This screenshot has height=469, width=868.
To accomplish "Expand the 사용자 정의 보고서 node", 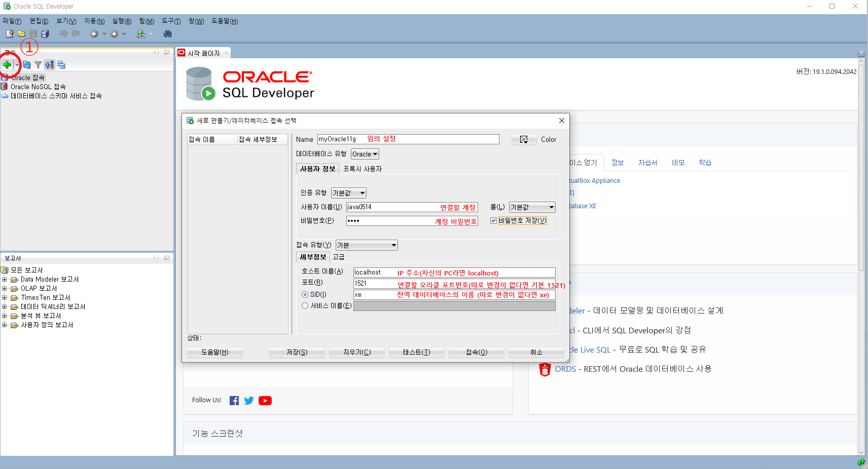I will click(5, 325).
